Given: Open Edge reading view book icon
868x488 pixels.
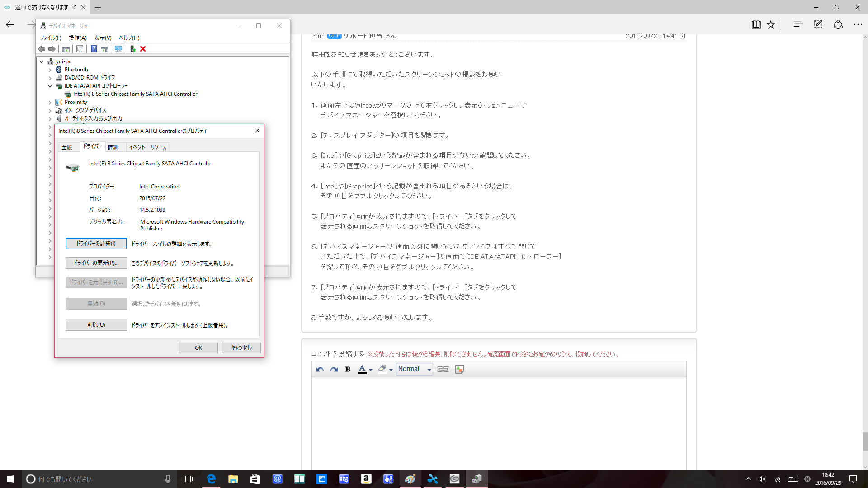Looking at the screenshot, I should (756, 25).
